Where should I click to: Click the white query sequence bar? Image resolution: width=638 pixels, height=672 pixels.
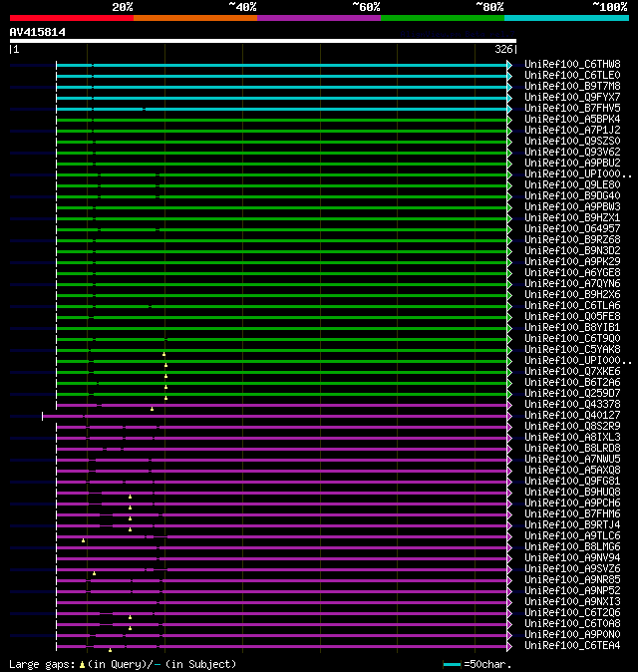pos(263,41)
